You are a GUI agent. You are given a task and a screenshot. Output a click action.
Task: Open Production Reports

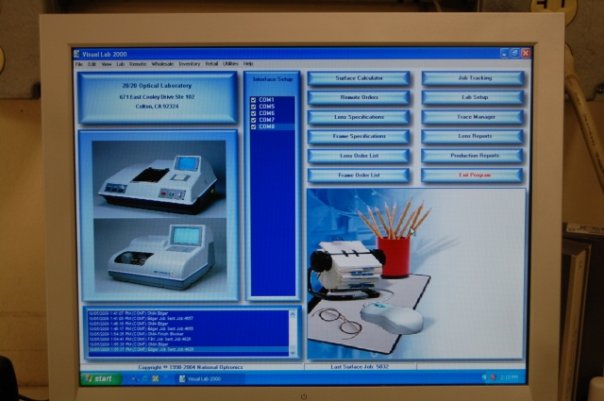(473, 156)
